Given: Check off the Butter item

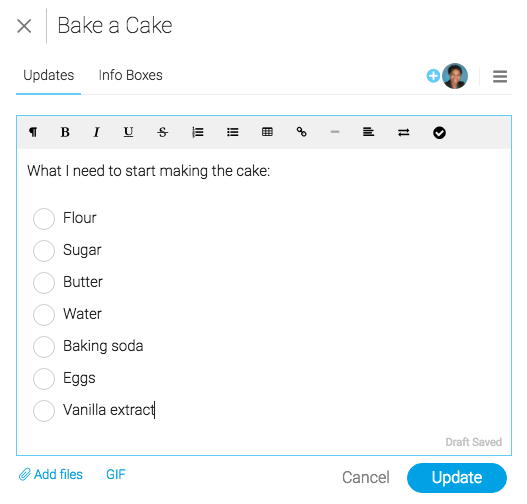Looking at the screenshot, I should tap(44, 283).
